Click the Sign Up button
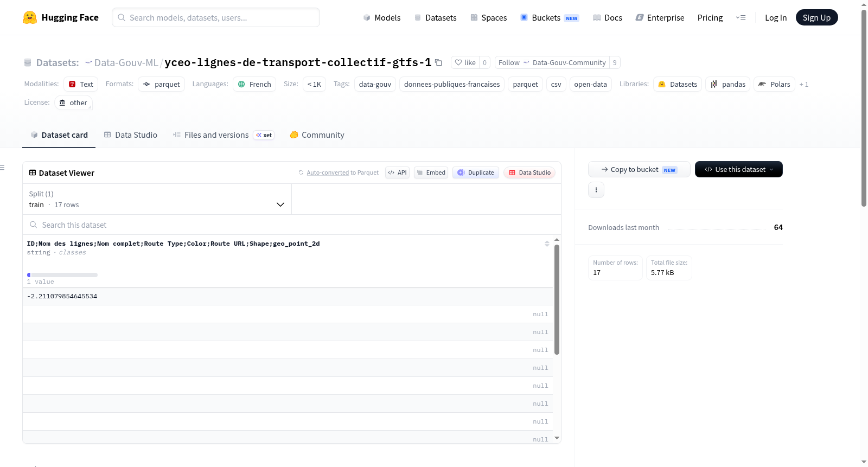This screenshot has height=467, width=868. [x=816, y=17]
